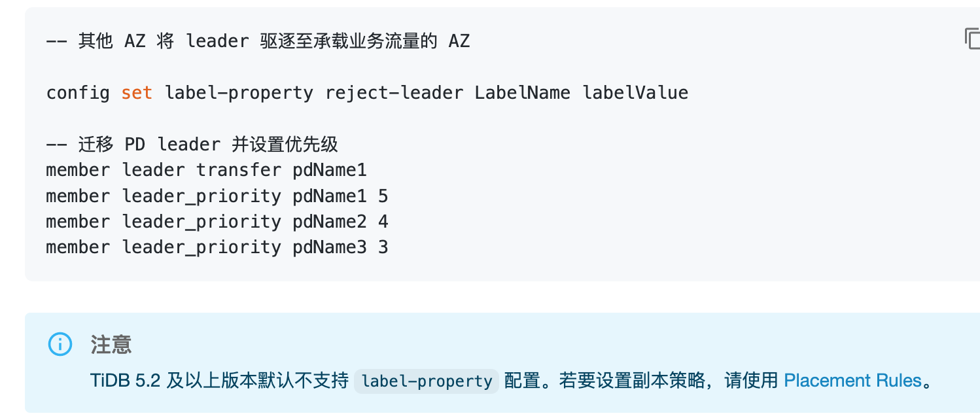Click the comment about 其他 AZ leader
This screenshot has width=980, height=420.
(258, 41)
